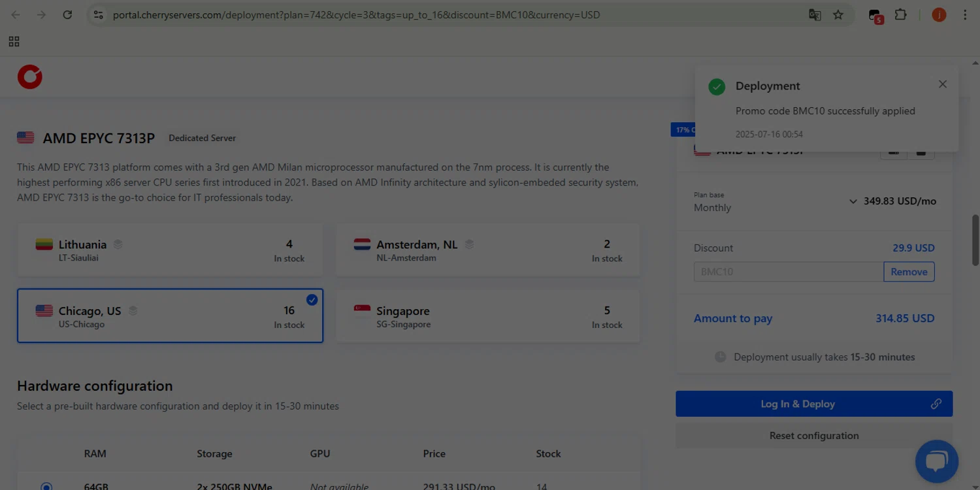Click the layers icon beside Lithuania
This screenshot has height=490, width=980.
tap(118, 244)
